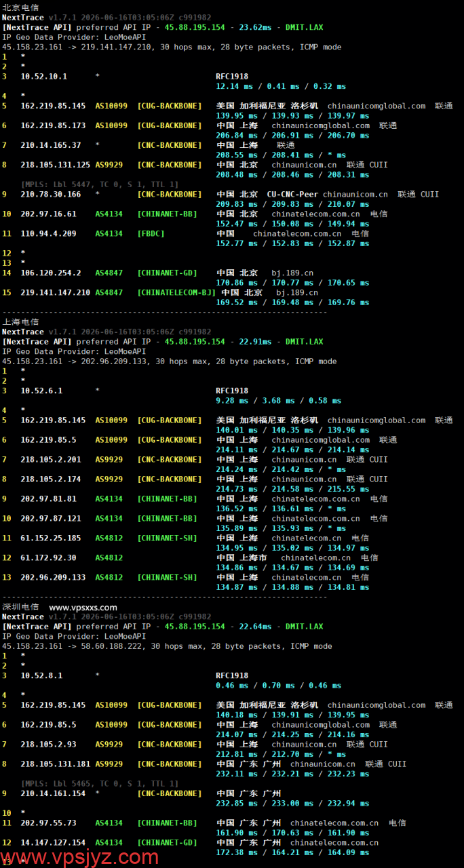This screenshot has width=464, height=868.
Task: Select latency 232.11 ms / 232.21 ms / 232.23 ms
Action: coord(292,774)
